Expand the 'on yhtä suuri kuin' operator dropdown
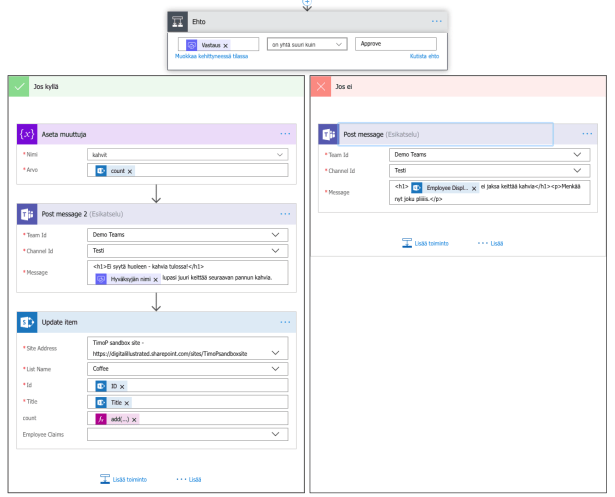615x497 pixels. [x=340, y=45]
